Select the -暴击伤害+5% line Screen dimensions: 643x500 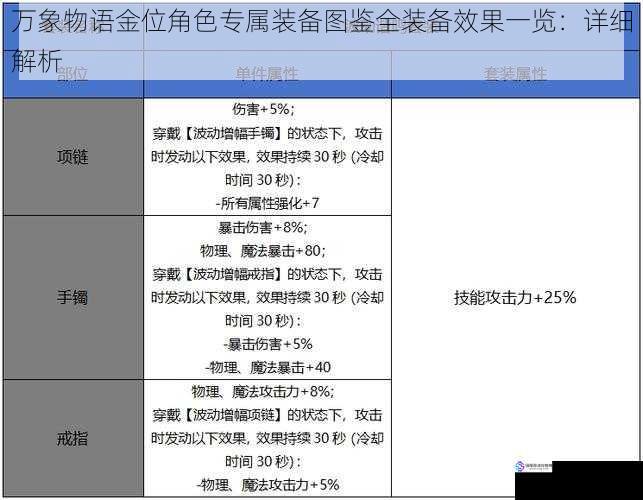click(x=268, y=344)
